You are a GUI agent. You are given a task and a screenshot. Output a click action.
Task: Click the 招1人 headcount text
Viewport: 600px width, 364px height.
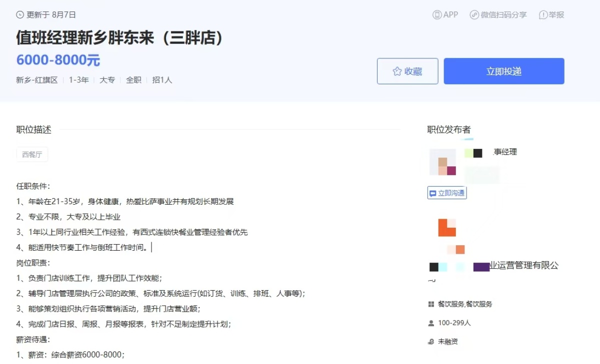click(x=162, y=80)
